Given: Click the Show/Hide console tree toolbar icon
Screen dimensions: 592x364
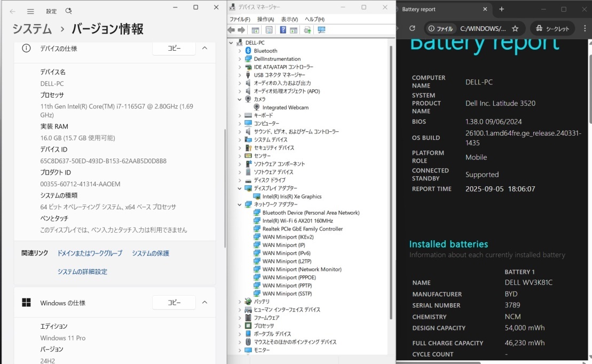Looking at the screenshot, I should (x=256, y=30).
